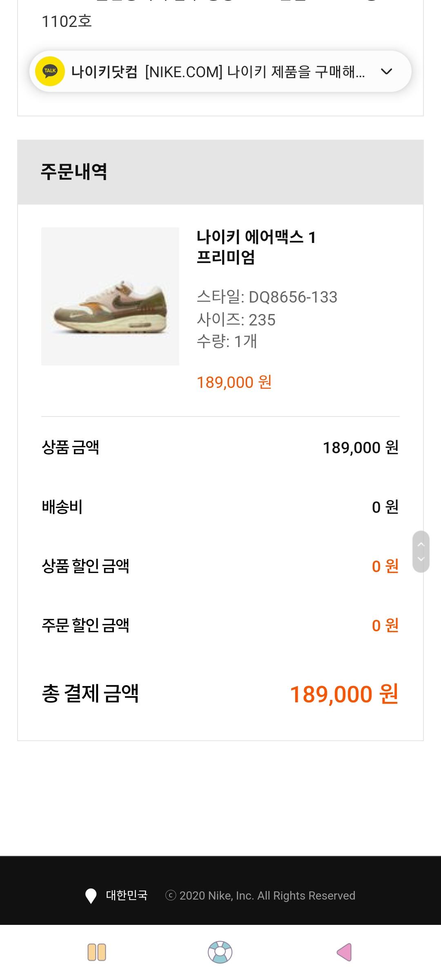Open recent apps navigation button
Screen dimensions: 441x980
tap(97, 952)
